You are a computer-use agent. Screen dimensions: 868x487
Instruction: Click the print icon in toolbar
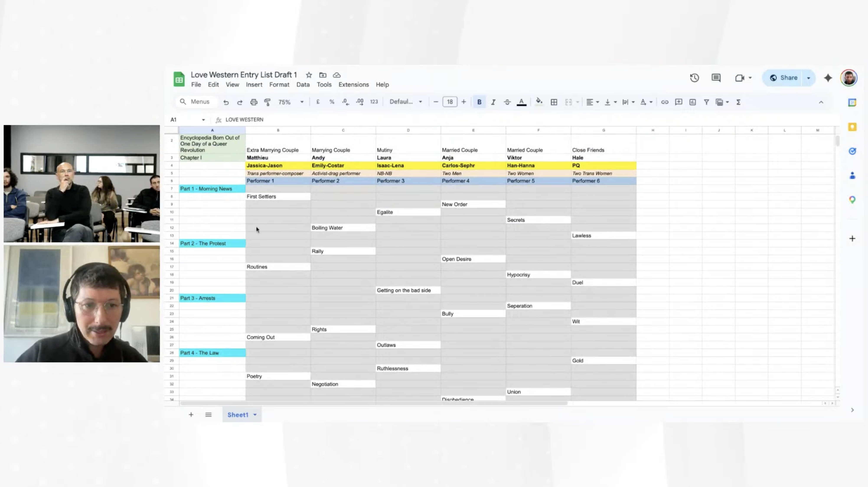pos(254,102)
